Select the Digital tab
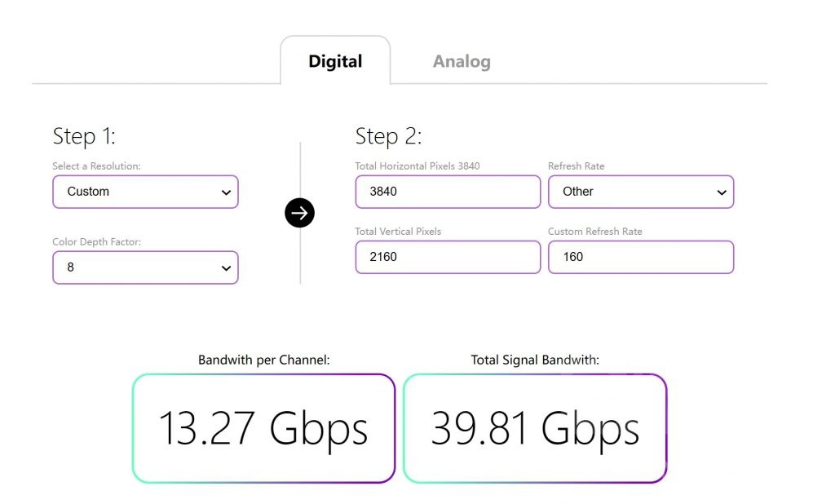 335,62
